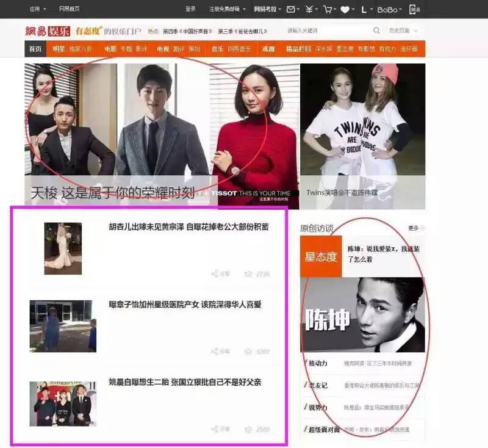488x448 pixels.
Task: Open headline 胡杏儿出嫁未见黄宗泽
Action: 188,226
